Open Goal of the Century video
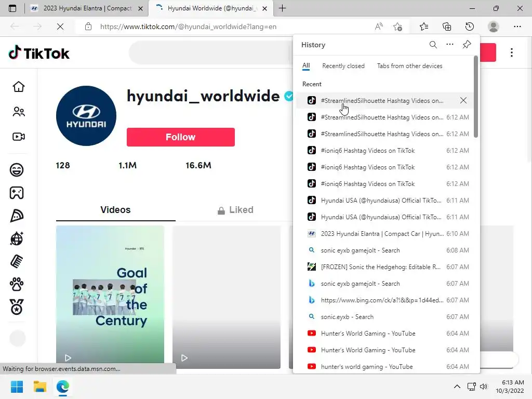This screenshot has width=532, height=399. [110, 297]
